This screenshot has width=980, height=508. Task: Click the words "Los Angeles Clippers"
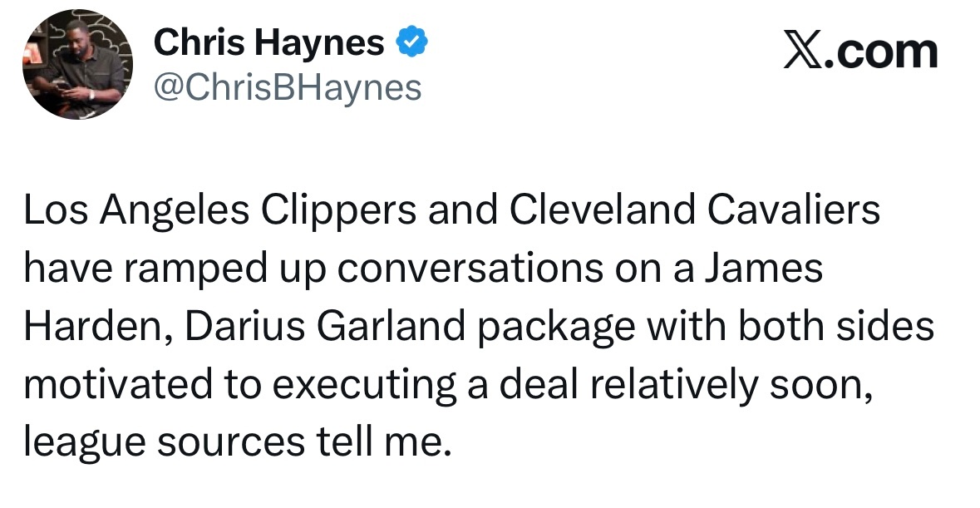pos(220,210)
